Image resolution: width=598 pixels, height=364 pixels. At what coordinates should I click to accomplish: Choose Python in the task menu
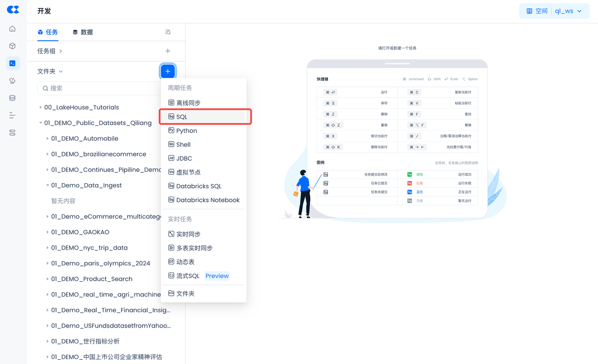click(x=186, y=131)
